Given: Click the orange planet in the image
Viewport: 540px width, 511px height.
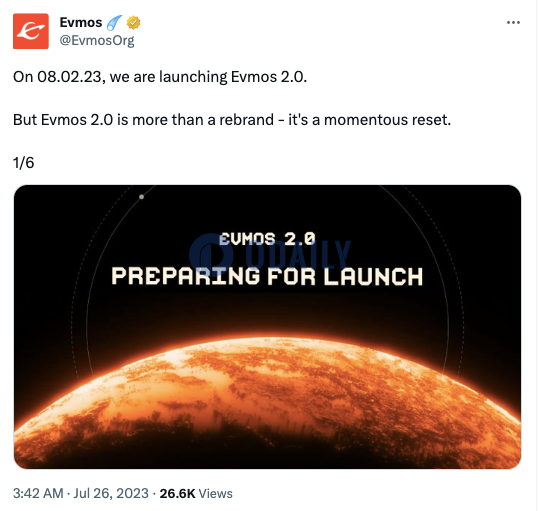Looking at the screenshot, I should [x=267, y=403].
